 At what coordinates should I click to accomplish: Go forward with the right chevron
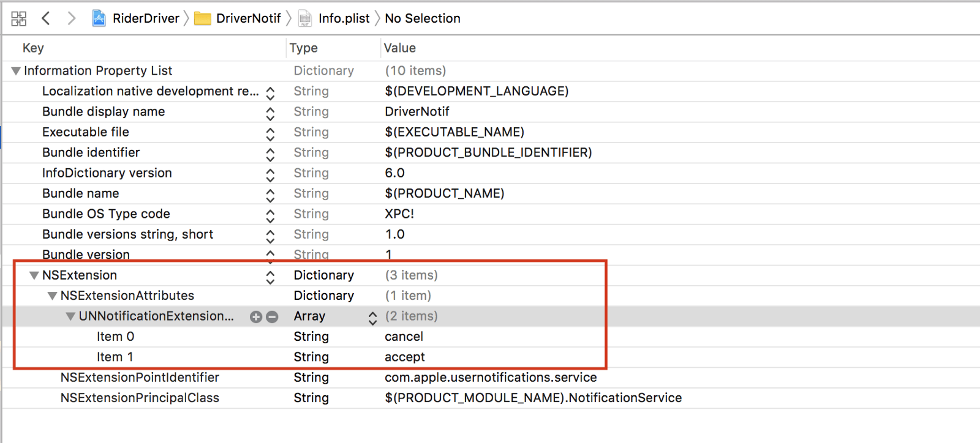click(x=71, y=18)
